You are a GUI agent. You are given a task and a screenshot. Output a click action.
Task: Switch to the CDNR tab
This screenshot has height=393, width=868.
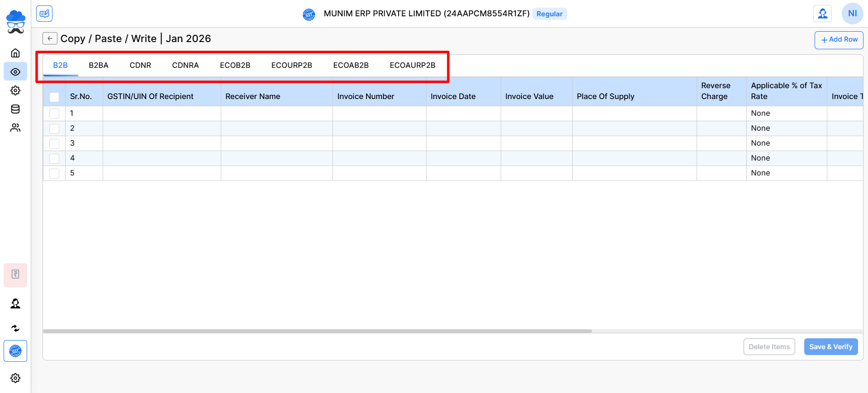point(140,65)
